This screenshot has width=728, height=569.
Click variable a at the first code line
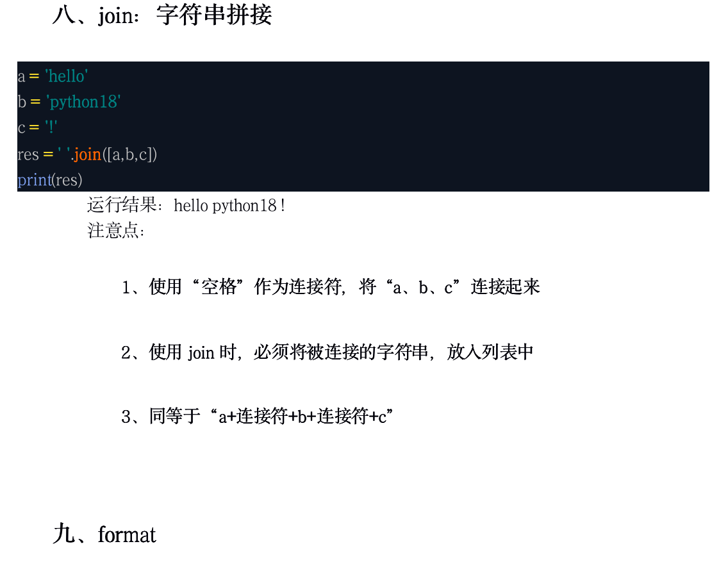coord(21,77)
